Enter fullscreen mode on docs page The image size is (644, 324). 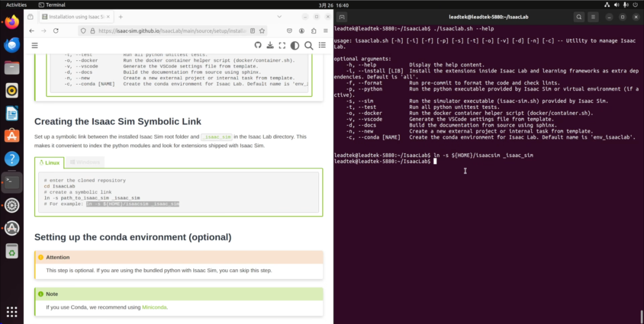(281, 45)
